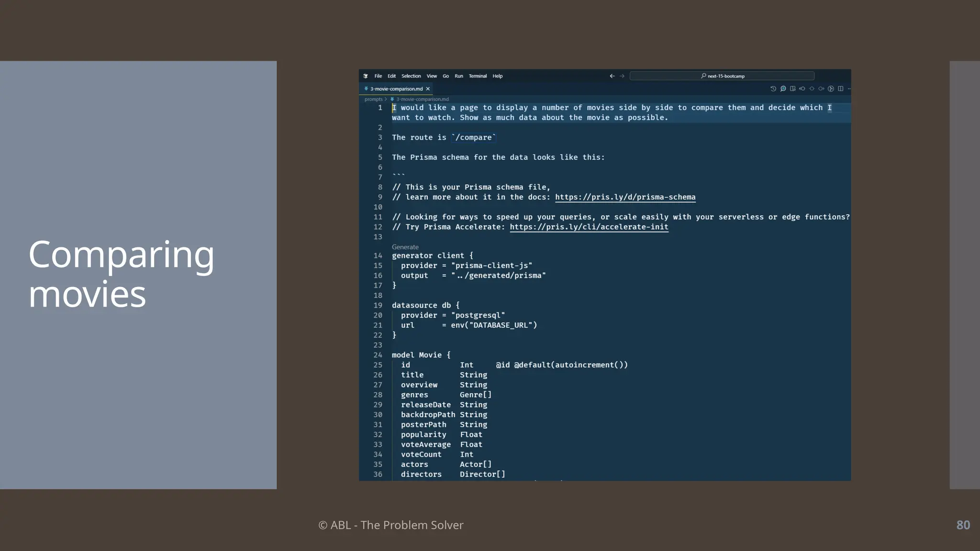Open the pris.ly/d/prisma-schema link
The height and width of the screenshot is (551, 980).
pyautogui.click(x=625, y=197)
